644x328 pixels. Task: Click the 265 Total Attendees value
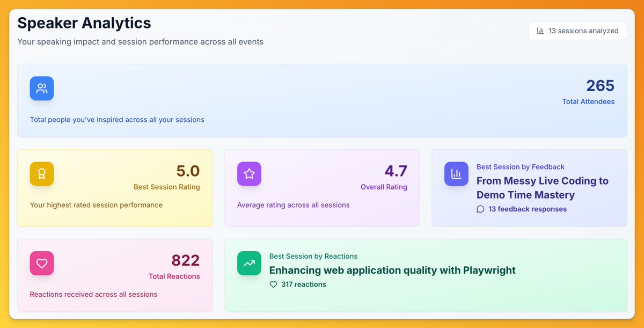point(600,85)
